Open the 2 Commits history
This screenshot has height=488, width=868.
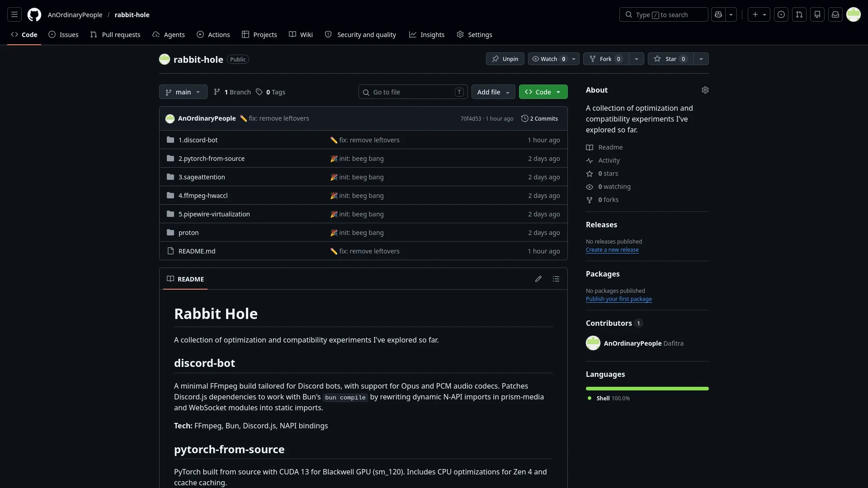540,118
